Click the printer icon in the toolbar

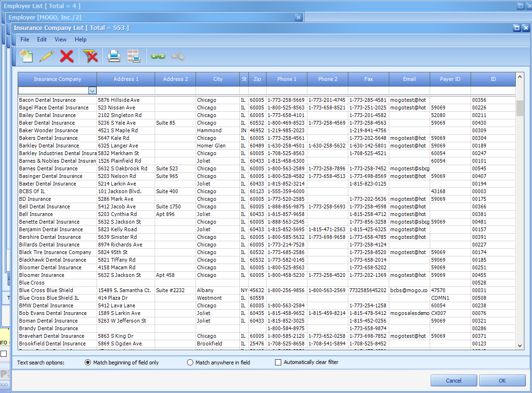click(114, 56)
